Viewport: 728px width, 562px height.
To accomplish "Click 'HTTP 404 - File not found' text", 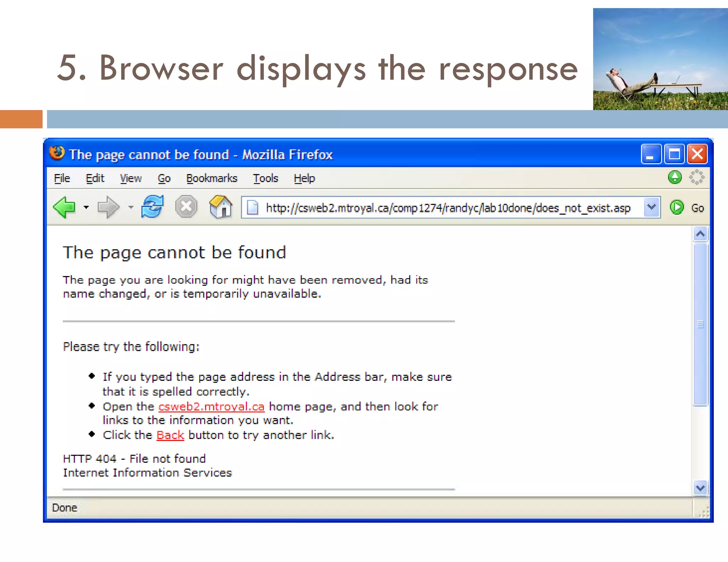I will [134, 459].
